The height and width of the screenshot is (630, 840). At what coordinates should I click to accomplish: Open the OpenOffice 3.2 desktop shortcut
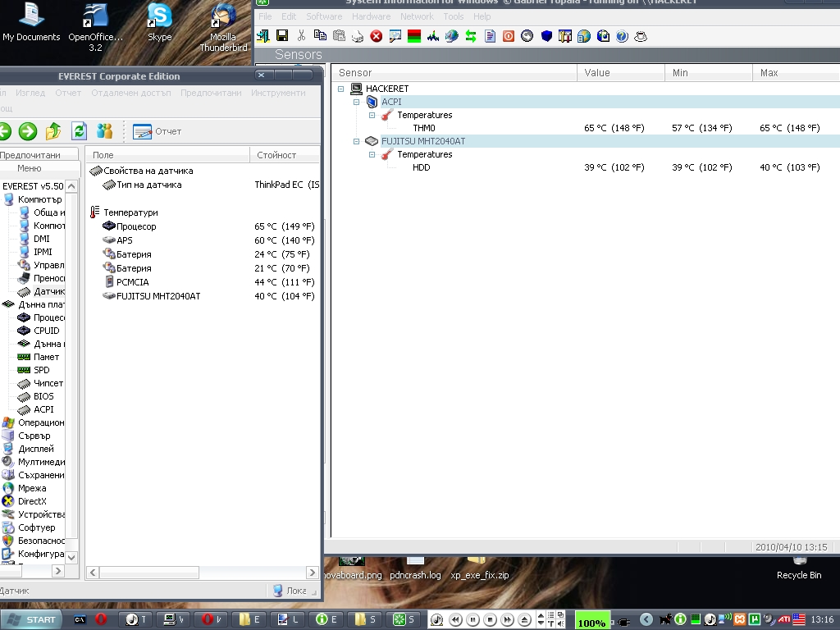pyautogui.click(x=95, y=28)
